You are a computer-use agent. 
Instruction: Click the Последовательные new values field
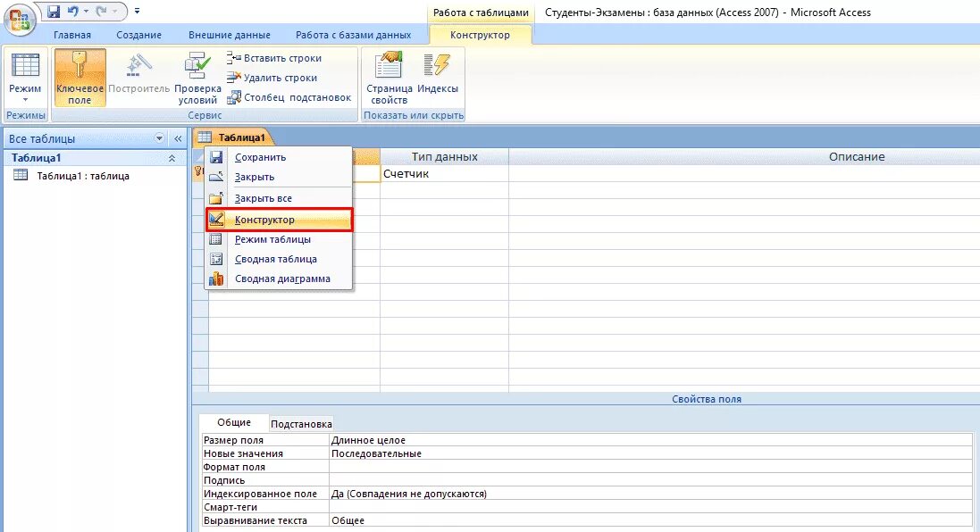650,454
